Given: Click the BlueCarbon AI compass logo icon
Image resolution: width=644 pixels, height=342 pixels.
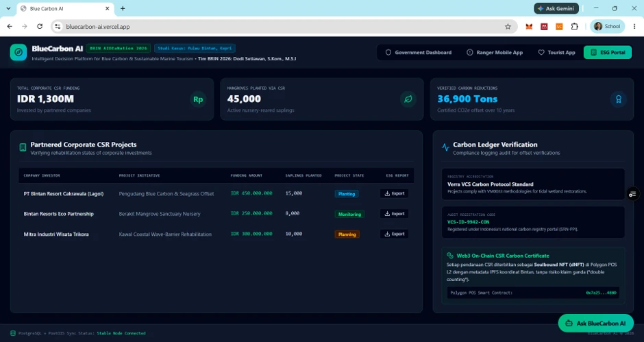Looking at the screenshot, I should tap(18, 52).
